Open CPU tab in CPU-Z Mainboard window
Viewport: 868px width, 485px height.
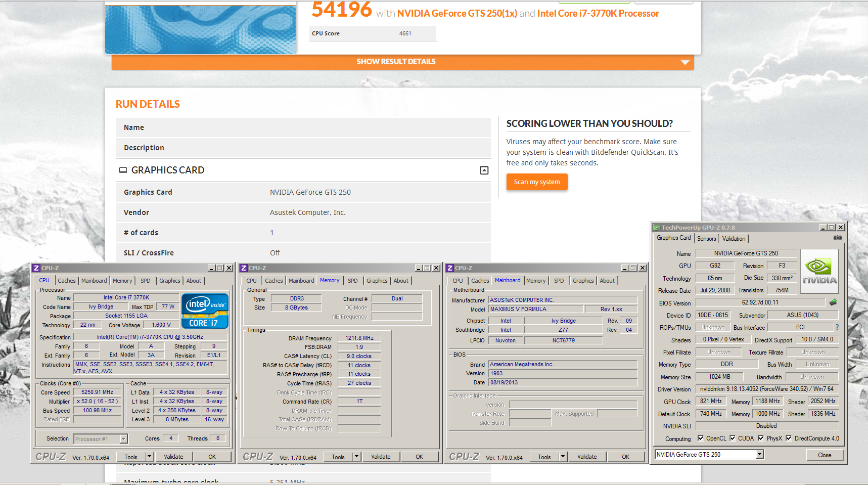(x=458, y=281)
